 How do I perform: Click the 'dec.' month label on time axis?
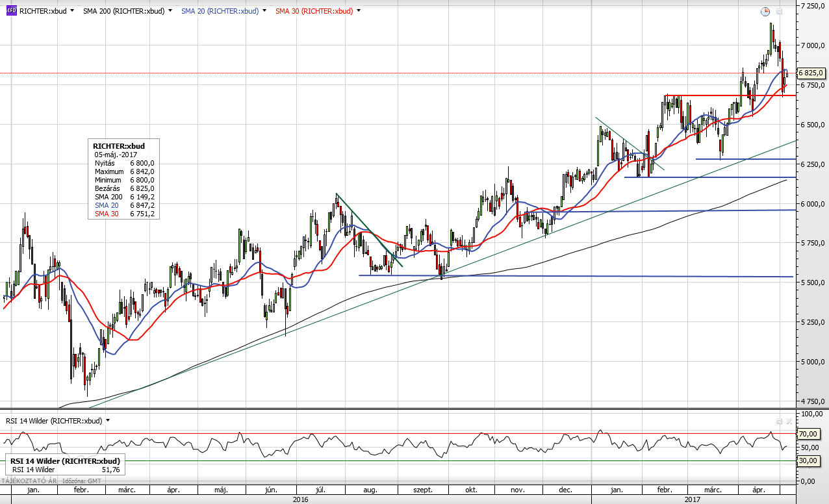pyautogui.click(x=565, y=490)
